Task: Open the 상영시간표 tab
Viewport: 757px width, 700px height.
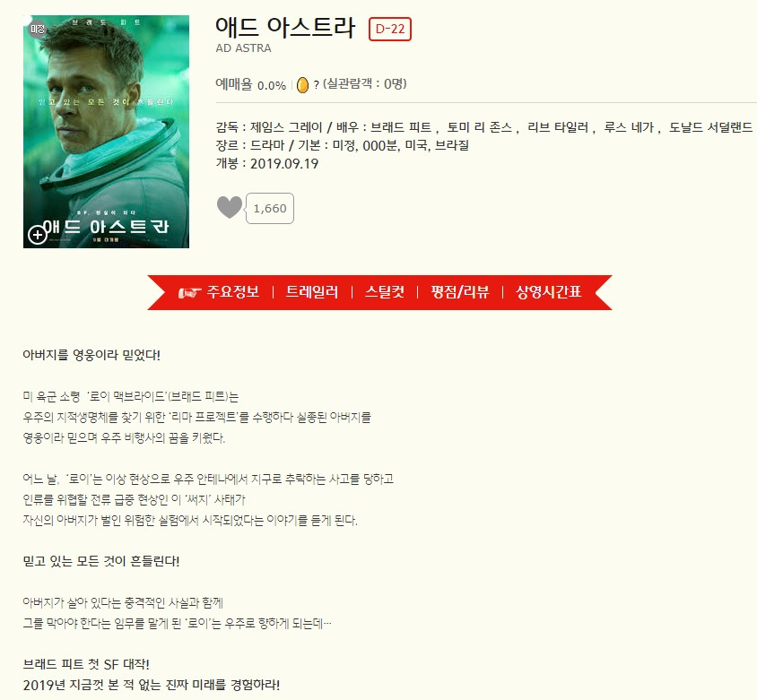Action: 548,292
